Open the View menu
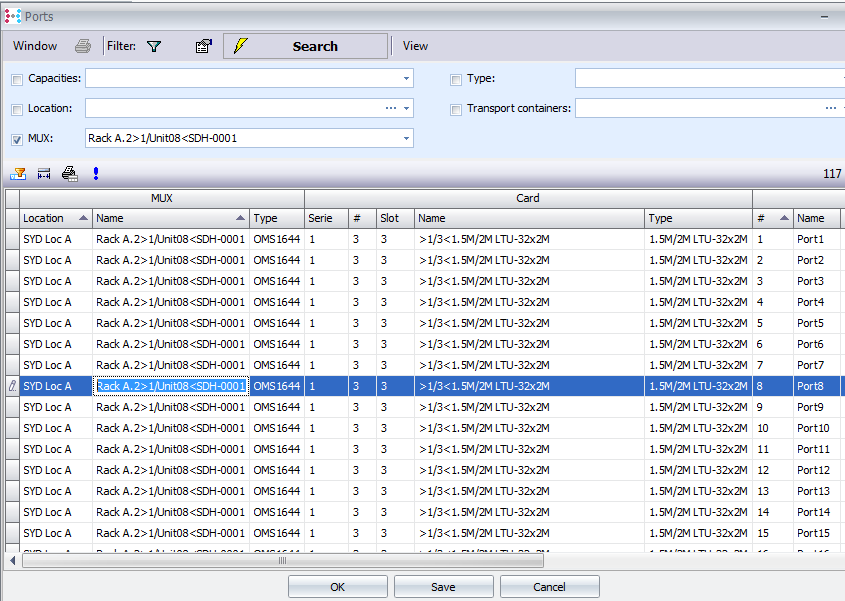The width and height of the screenshot is (845, 601). point(415,46)
